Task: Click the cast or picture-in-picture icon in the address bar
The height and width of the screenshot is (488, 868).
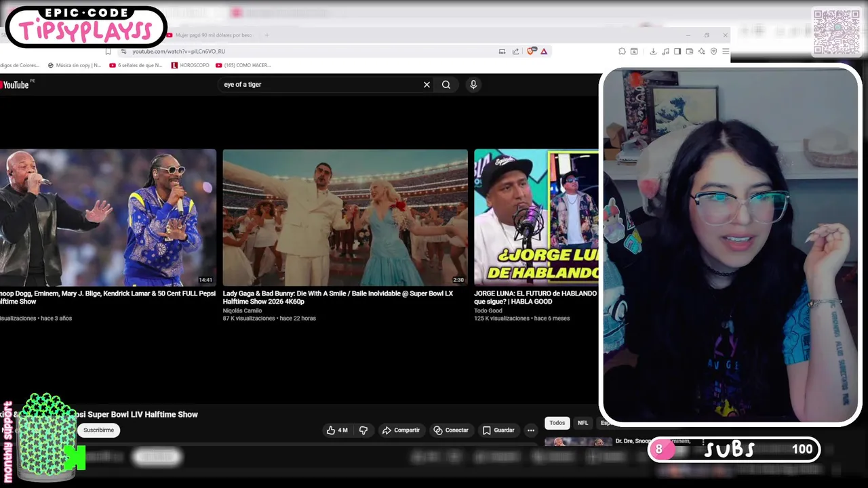Action: [x=502, y=52]
